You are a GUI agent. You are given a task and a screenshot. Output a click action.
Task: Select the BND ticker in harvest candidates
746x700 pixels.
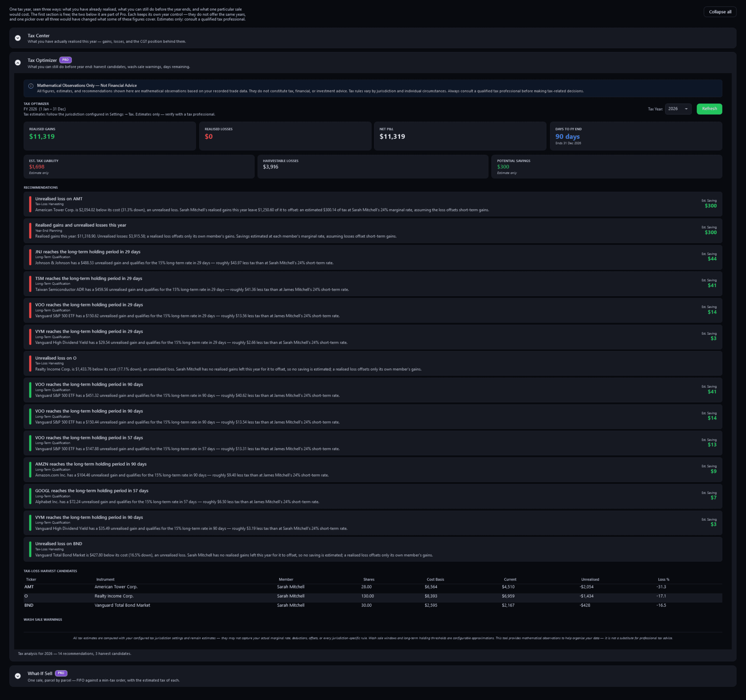[29, 605]
